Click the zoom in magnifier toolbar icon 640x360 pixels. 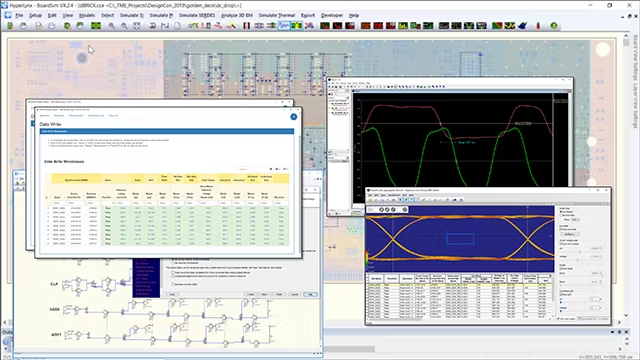(111, 26)
